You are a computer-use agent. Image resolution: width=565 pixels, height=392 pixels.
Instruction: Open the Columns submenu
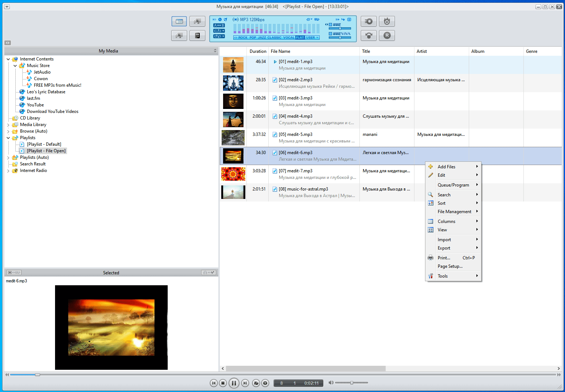(453, 222)
